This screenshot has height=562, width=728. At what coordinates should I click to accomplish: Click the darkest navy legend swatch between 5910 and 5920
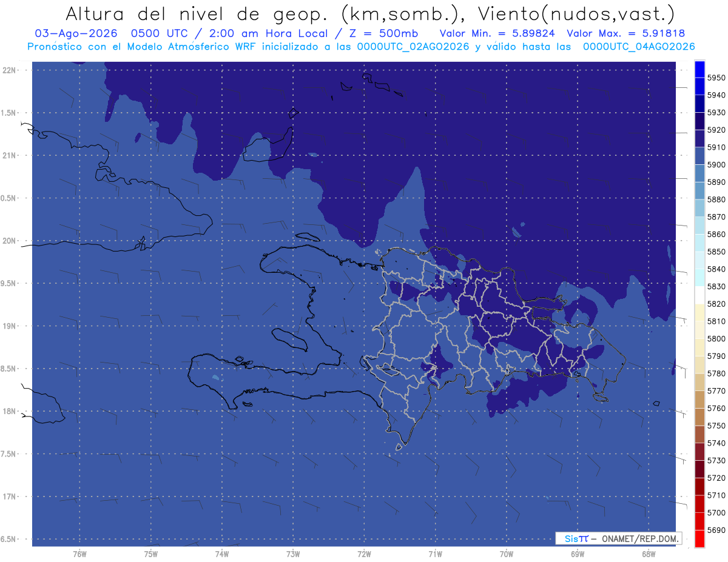click(x=699, y=139)
